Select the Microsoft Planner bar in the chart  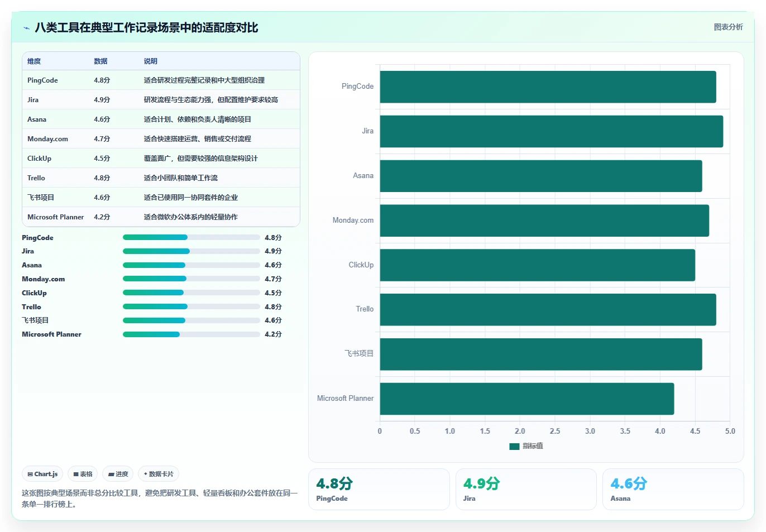point(527,399)
